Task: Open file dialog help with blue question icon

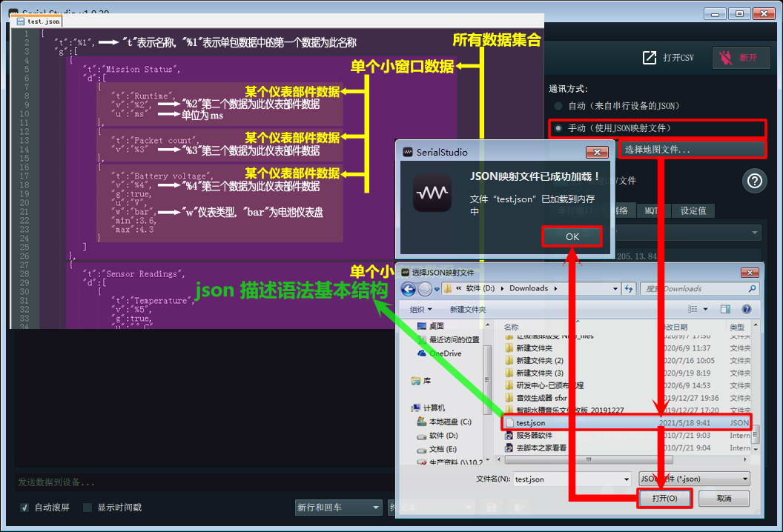Action: [x=747, y=309]
